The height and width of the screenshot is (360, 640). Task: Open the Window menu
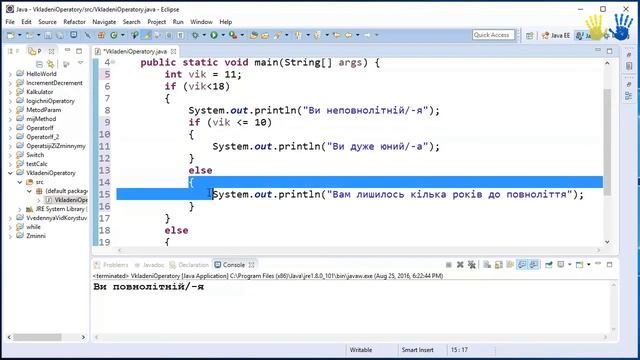tap(201, 22)
